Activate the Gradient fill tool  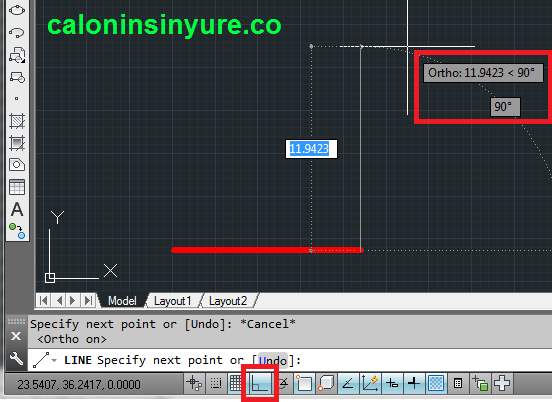coord(17,143)
